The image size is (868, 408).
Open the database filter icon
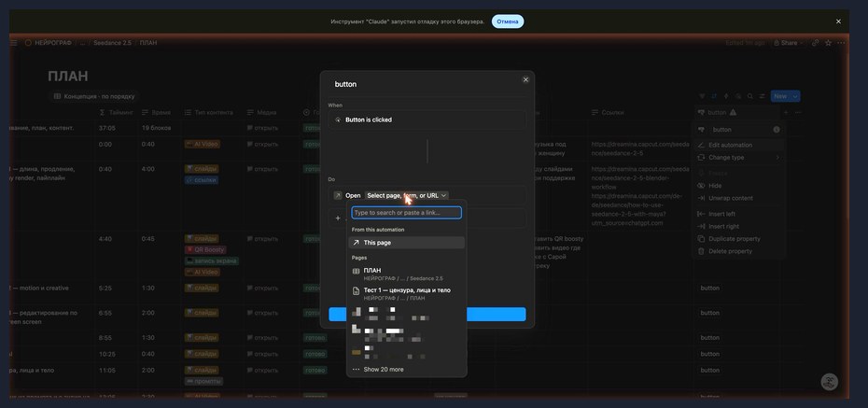[x=702, y=96]
